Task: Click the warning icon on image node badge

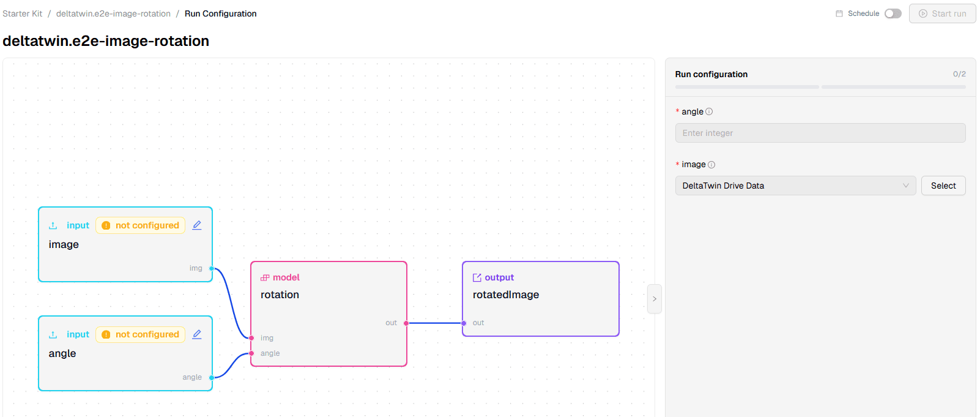Action: pyautogui.click(x=106, y=225)
